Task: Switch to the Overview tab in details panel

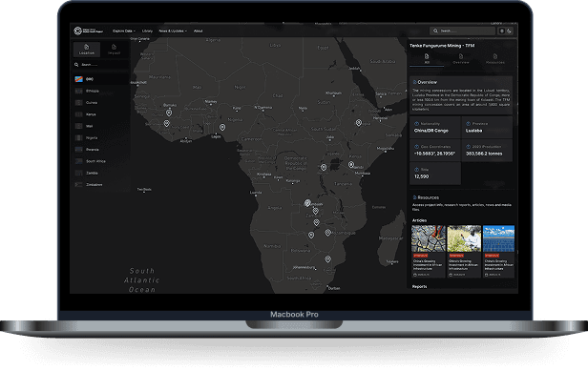Action: 461,58
